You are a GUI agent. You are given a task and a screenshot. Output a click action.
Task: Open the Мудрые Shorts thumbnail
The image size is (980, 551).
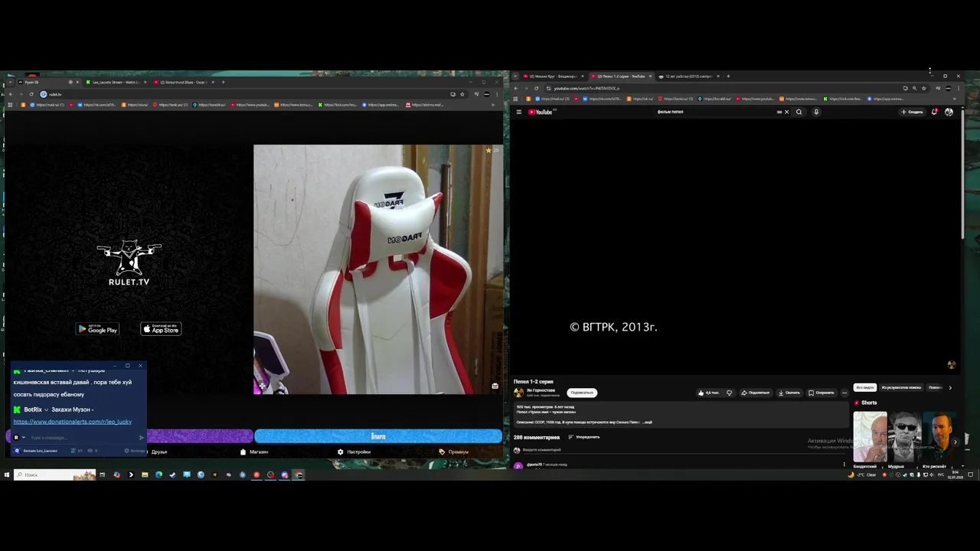(905, 437)
